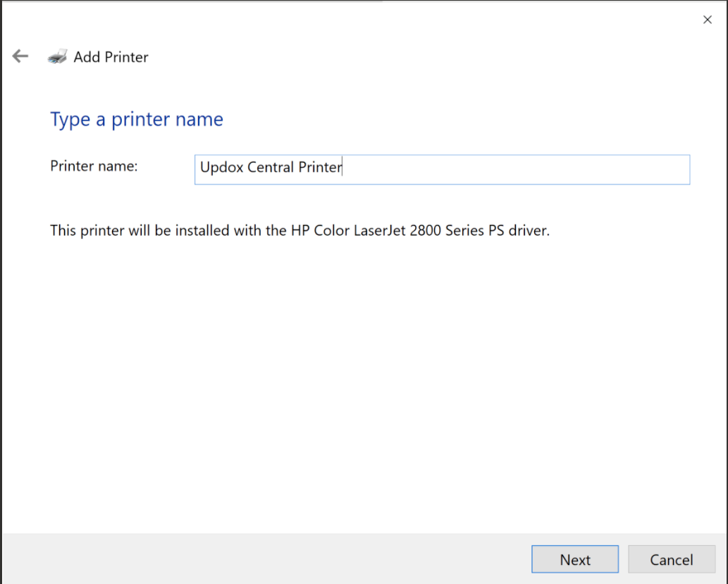Cancel the printer setup
Screen dimensions: 728x584
point(672,559)
